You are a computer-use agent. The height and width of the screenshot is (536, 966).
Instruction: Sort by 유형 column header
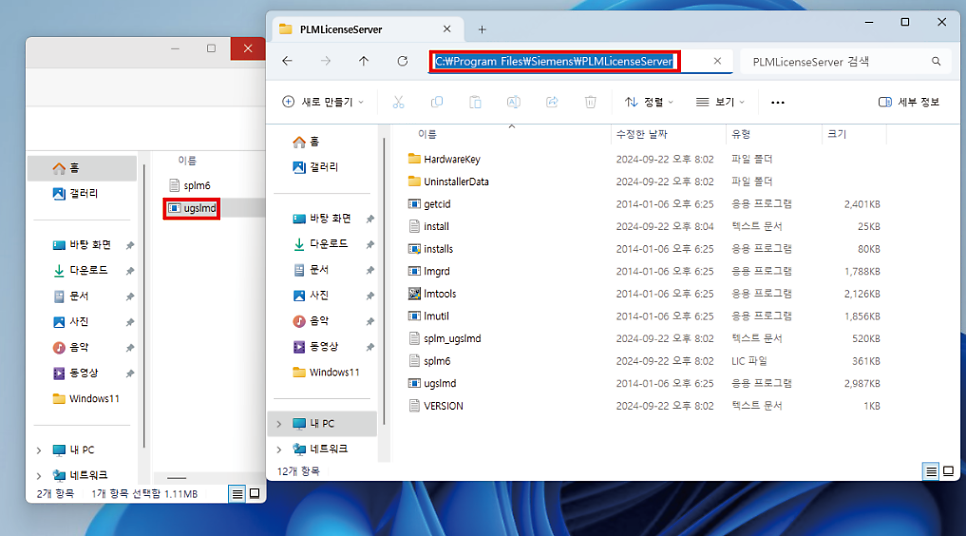[x=741, y=134]
